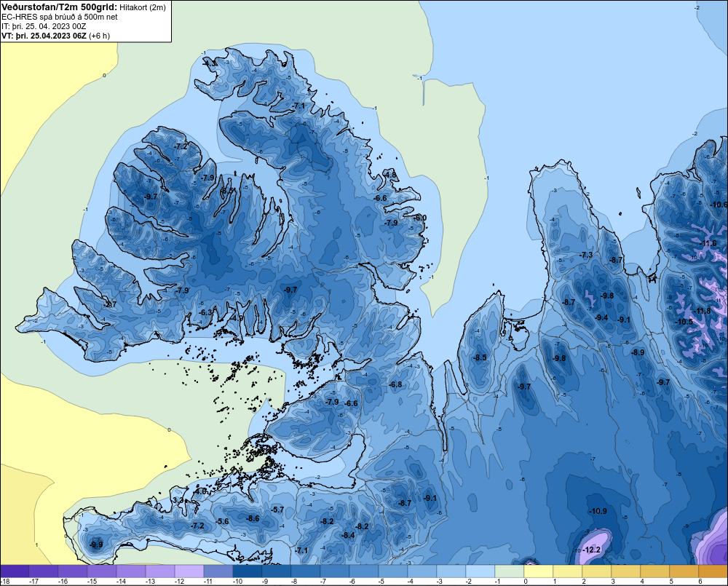
Task: Click the -4.8 temperature value on the map
Action: click(x=390, y=175)
